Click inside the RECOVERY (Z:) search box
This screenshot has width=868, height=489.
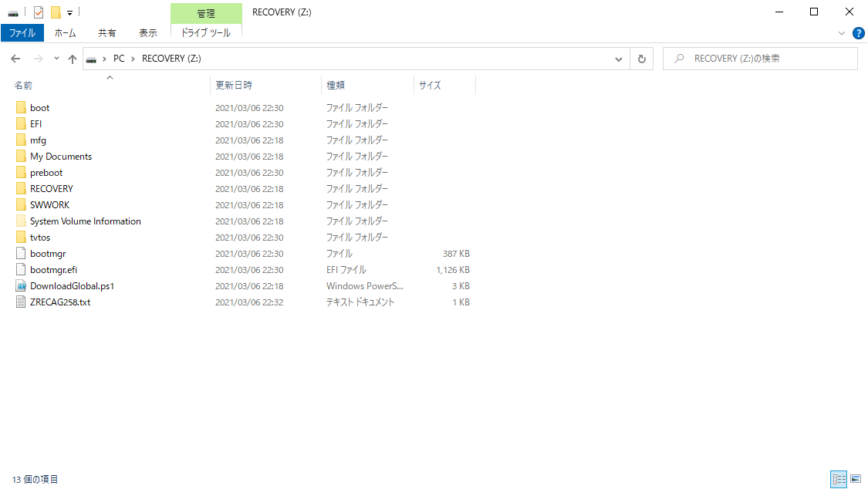[760, 58]
